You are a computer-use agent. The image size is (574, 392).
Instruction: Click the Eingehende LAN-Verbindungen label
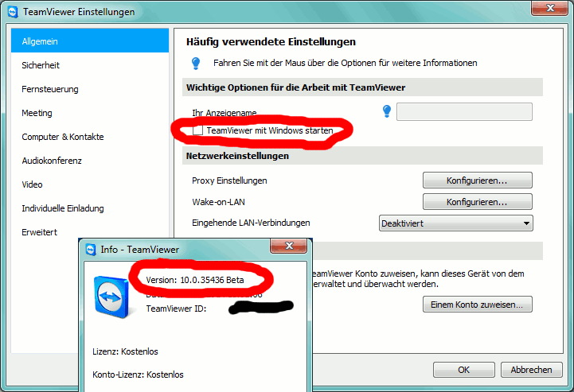[251, 223]
